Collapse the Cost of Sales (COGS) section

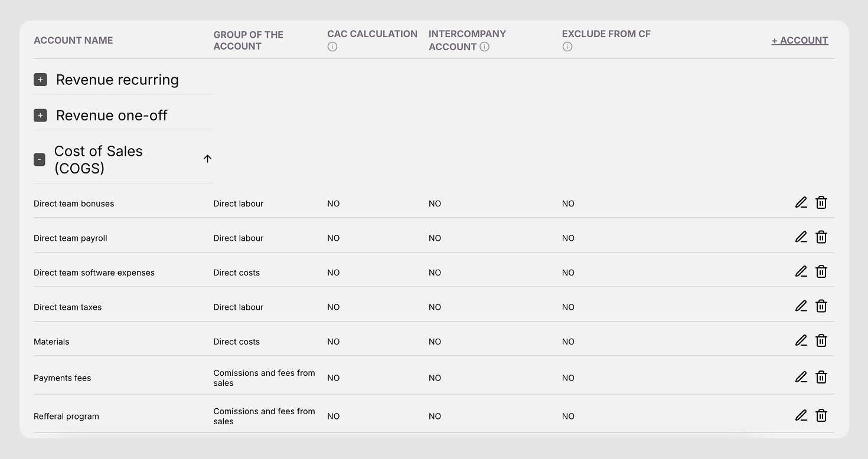(39, 159)
